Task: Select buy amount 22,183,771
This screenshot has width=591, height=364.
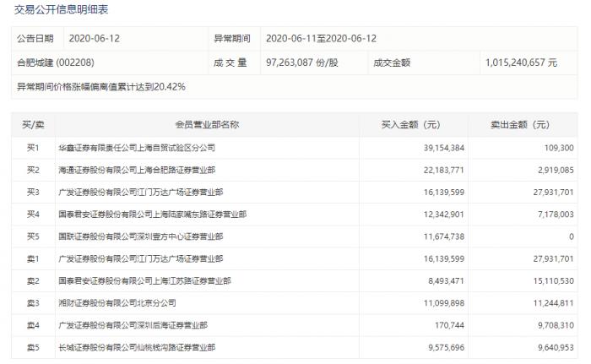Action: (x=443, y=170)
